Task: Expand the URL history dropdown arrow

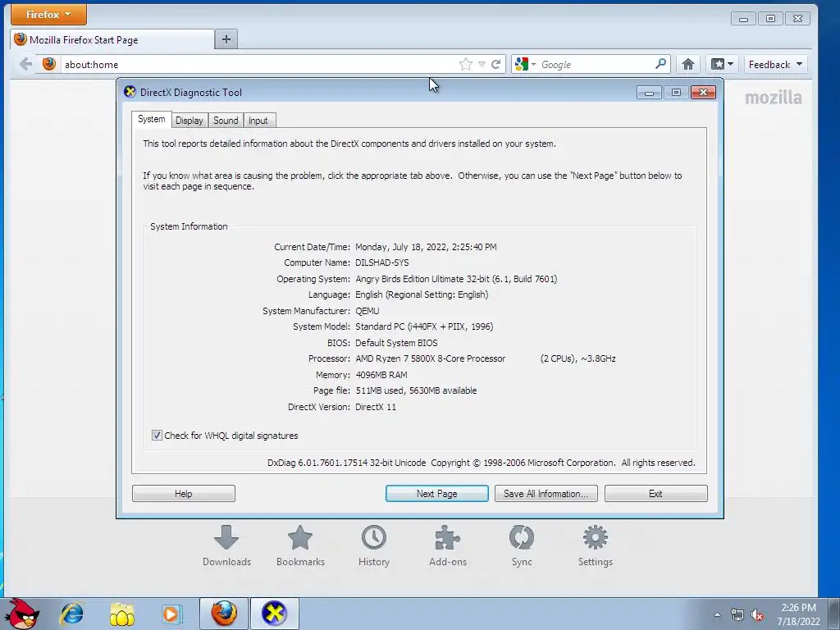Action: click(482, 64)
